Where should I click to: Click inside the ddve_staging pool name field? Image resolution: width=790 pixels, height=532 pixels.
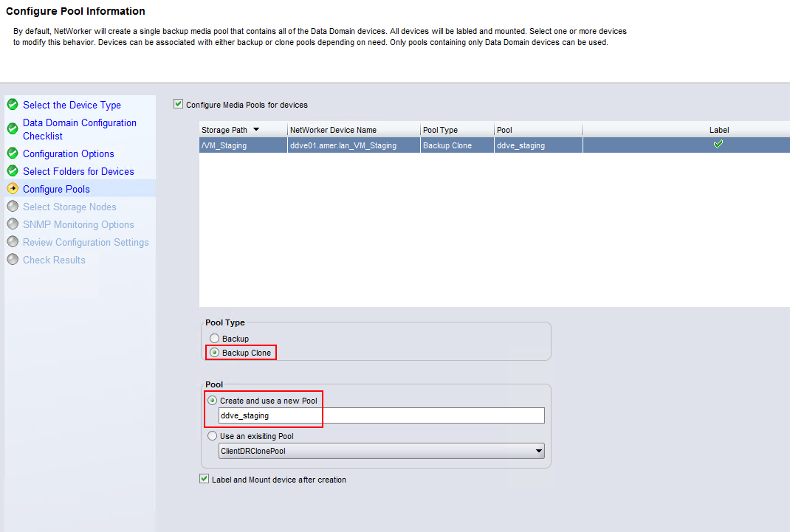[295, 414]
